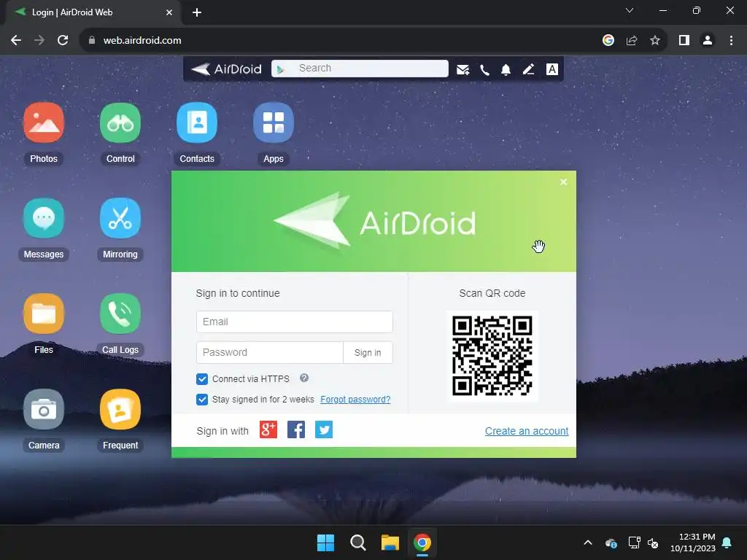Viewport: 747px width, 560px height.
Task: Open the Photos app icon
Action: (44, 122)
